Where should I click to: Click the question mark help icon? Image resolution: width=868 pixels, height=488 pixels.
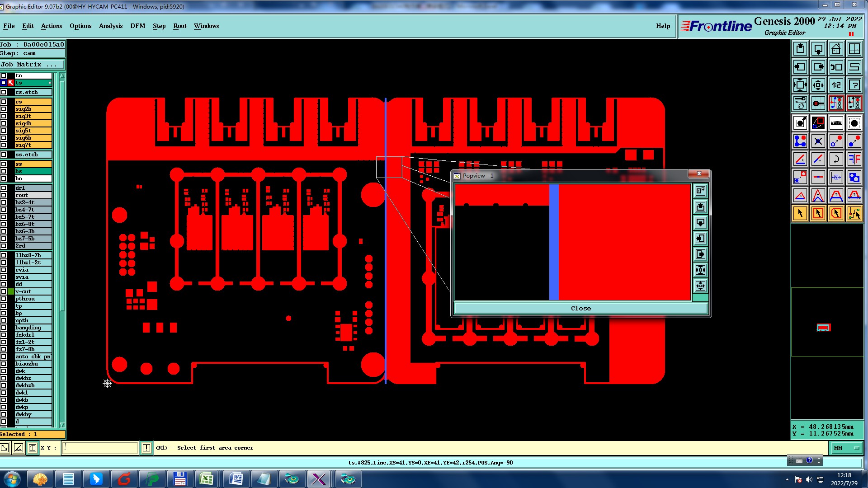click(854, 85)
